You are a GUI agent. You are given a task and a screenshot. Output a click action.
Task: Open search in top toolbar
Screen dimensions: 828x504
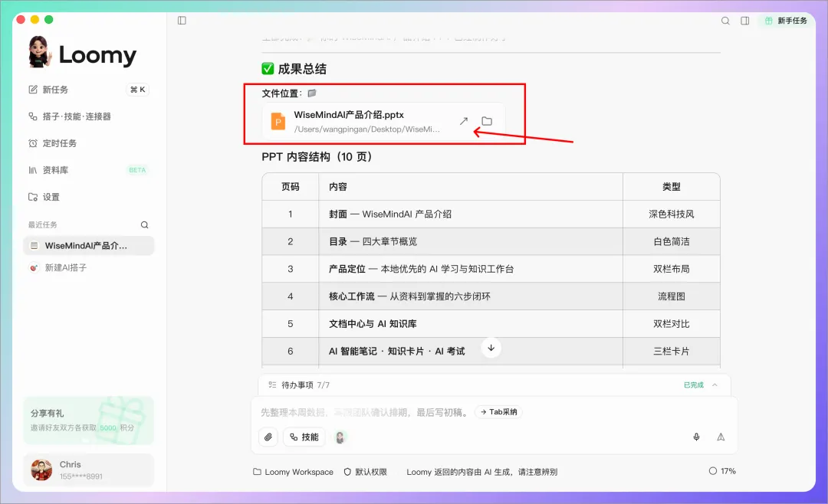725,21
